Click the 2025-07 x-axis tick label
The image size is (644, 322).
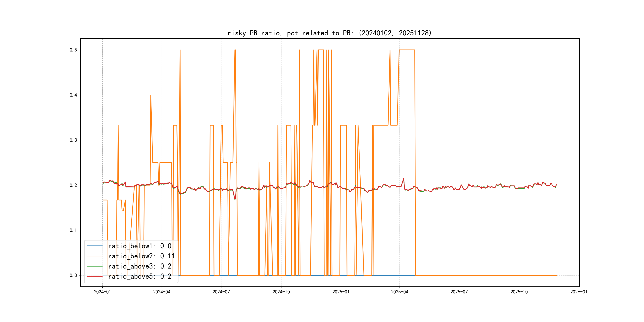459,292
